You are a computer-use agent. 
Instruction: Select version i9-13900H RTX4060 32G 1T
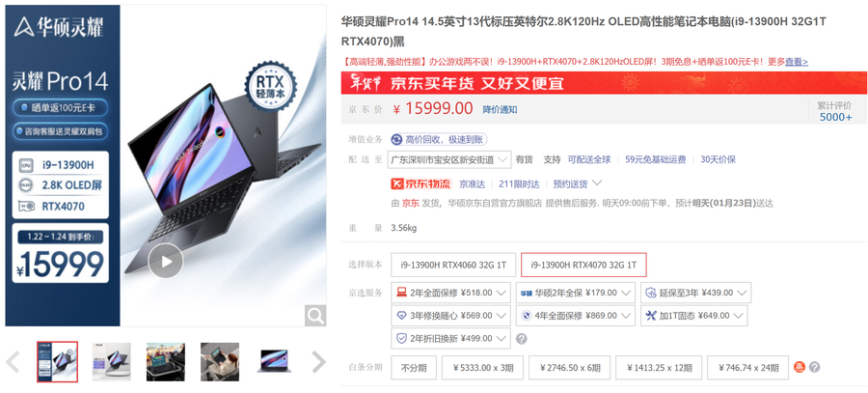(x=453, y=265)
